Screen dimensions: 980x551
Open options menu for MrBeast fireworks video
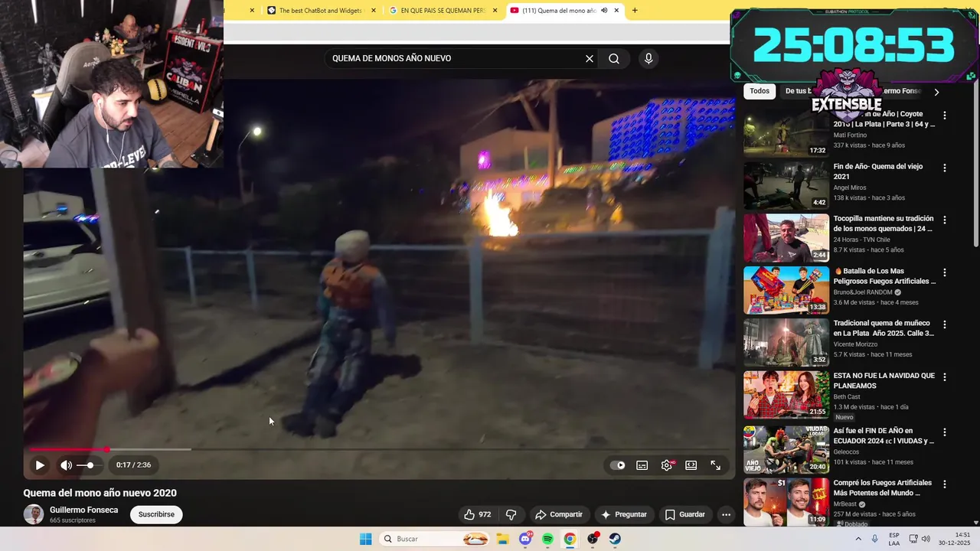point(945,484)
